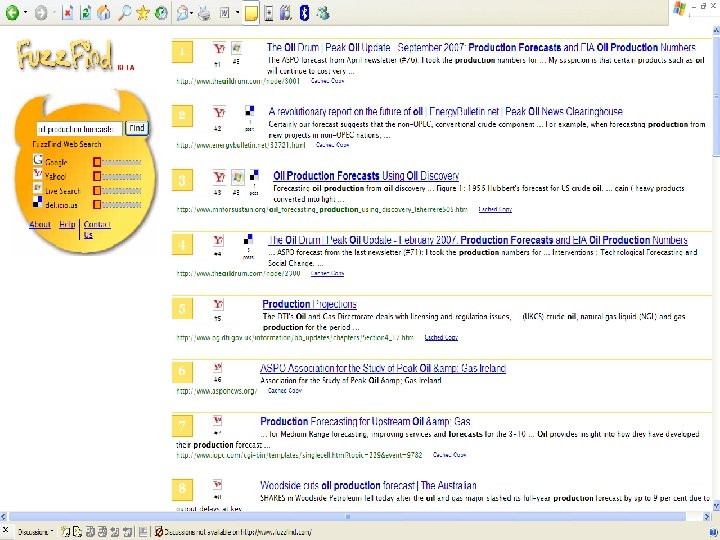
Task: Open Cached Copy for theoildrum.com/node/3001
Action: click(327, 81)
